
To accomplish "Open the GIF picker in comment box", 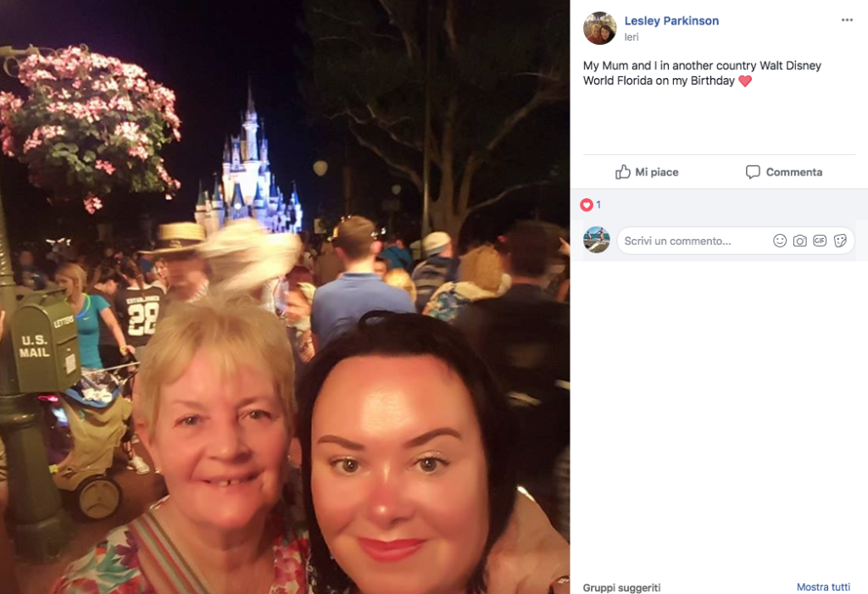I will pyautogui.click(x=820, y=241).
